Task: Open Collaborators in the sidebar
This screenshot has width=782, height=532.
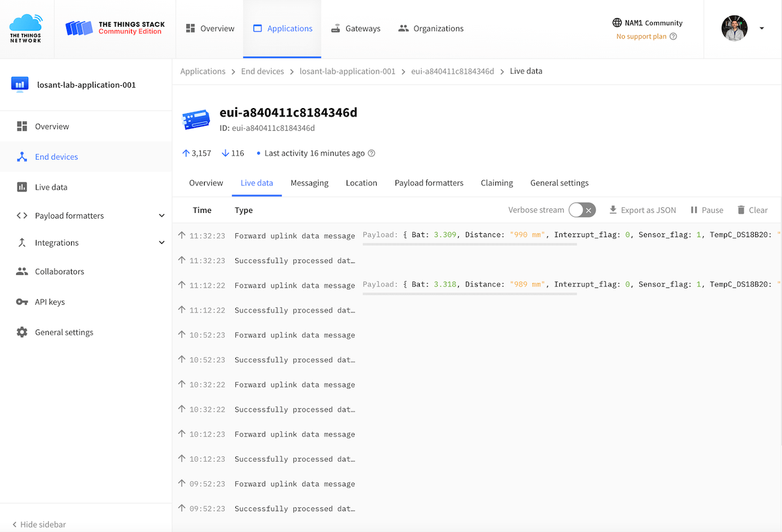Action: [86, 272]
